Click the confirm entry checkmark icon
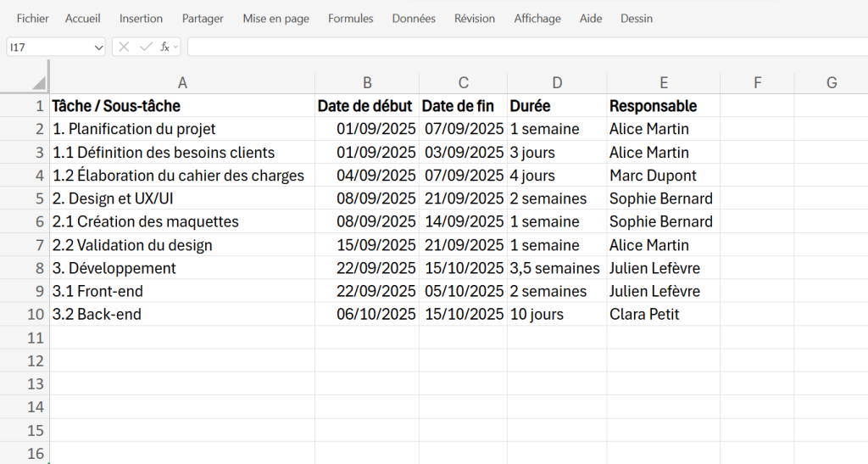 coord(146,47)
